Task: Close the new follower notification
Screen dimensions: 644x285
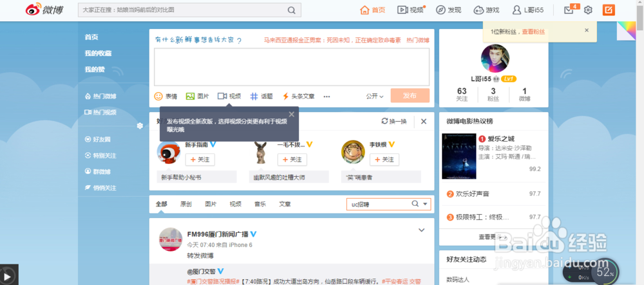Action: tap(587, 30)
